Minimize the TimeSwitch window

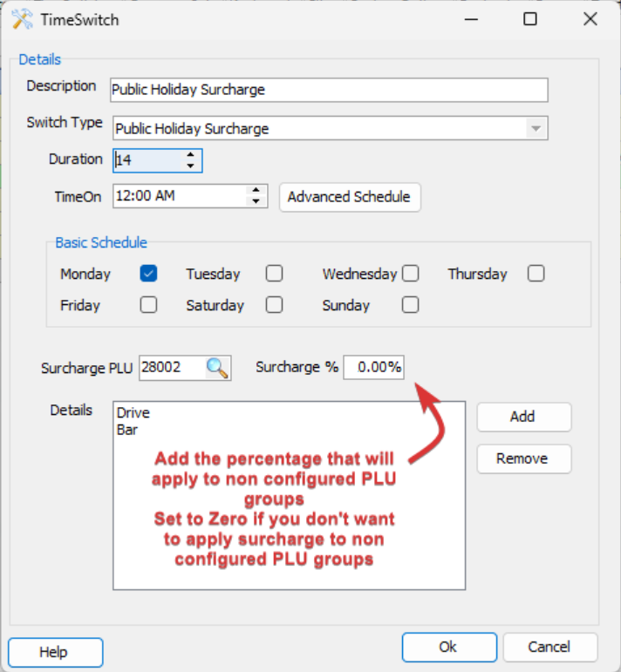(x=471, y=19)
